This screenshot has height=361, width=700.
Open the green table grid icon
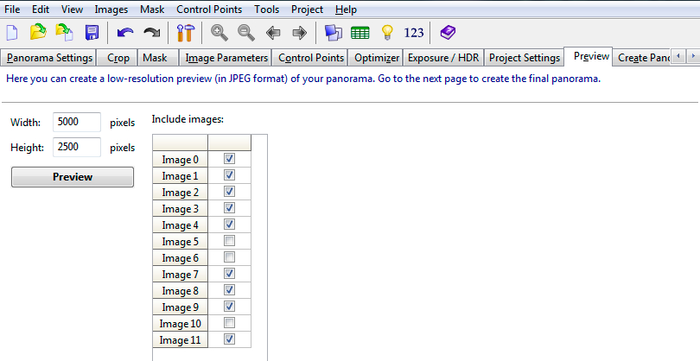point(360,33)
